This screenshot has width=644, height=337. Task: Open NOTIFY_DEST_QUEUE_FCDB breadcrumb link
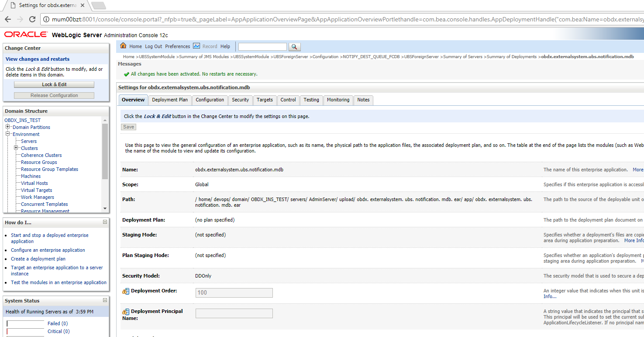pyautogui.click(x=371, y=57)
